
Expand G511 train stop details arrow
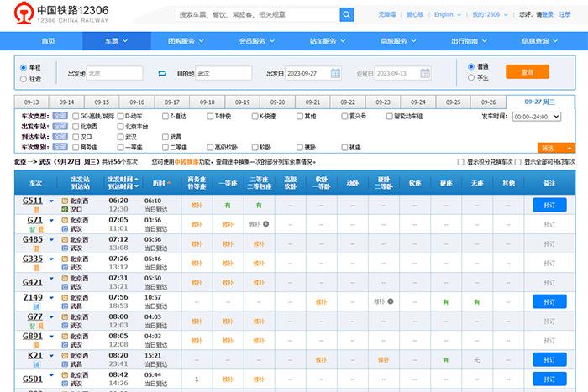coord(51,201)
